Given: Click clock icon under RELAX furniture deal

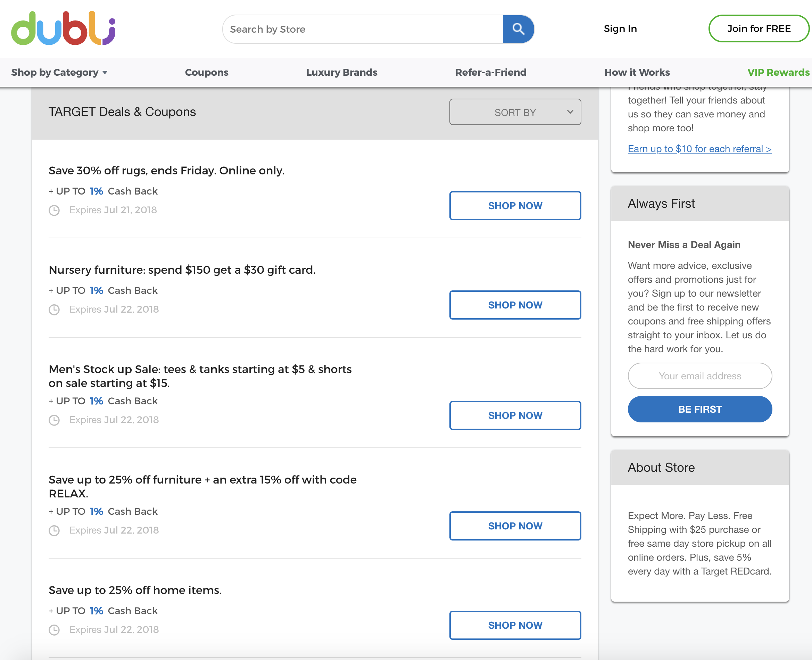Looking at the screenshot, I should tap(55, 530).
